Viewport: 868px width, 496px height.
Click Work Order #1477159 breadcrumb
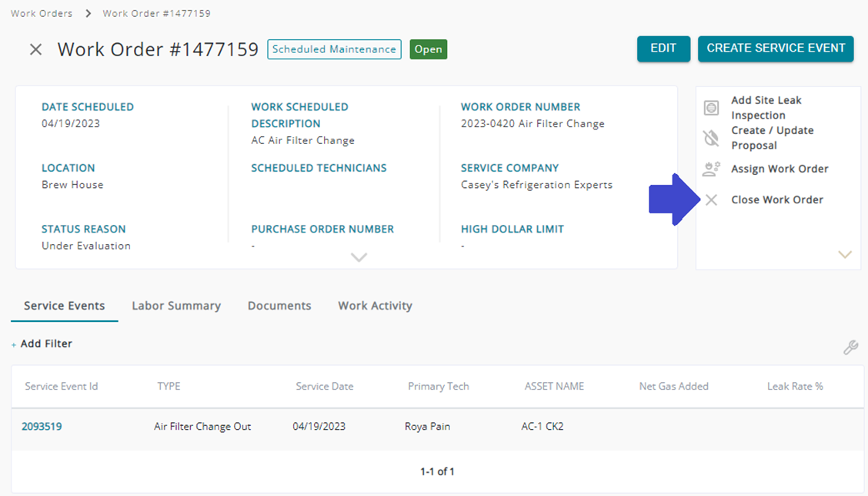tap(157, 13)
